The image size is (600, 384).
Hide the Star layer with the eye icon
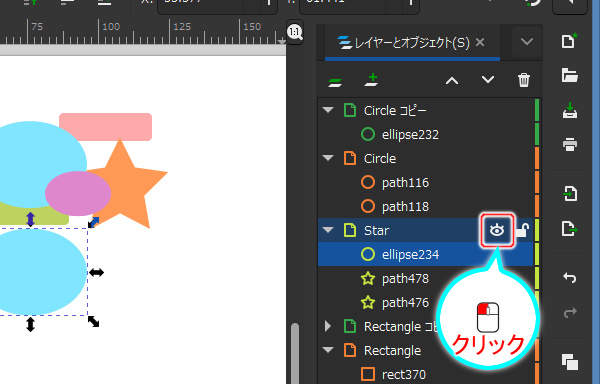pos(497,230)
